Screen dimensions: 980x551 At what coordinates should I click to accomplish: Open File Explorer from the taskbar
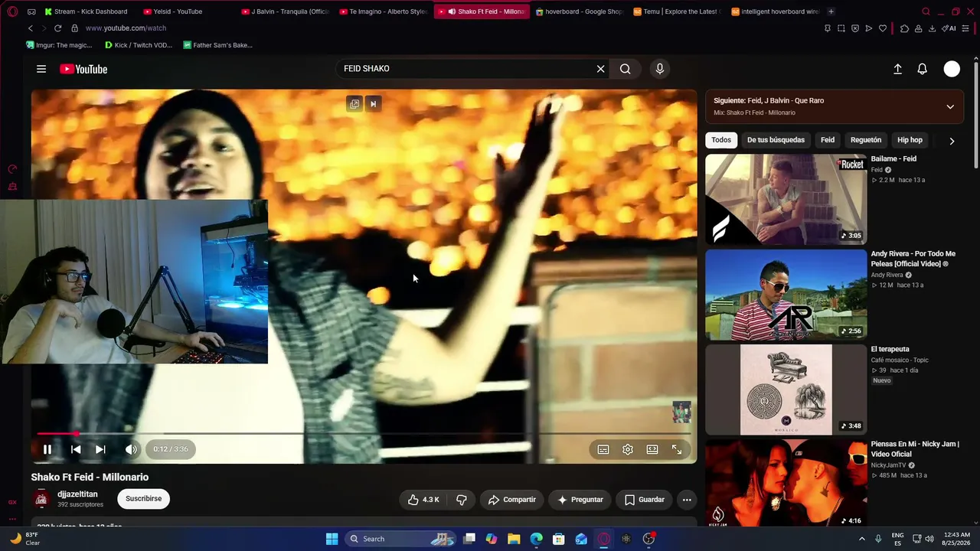[x=514, y=539]
